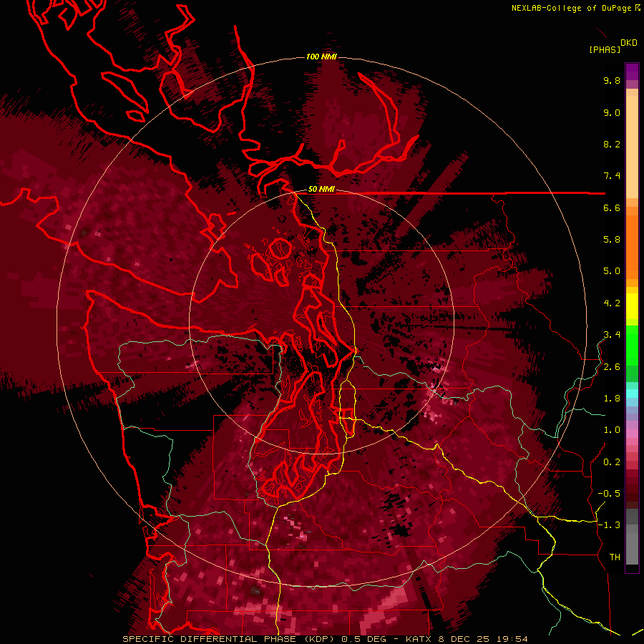This screenshot has height=644, width=644.
Task: Click the 0.2 scale value
Action: pyautogui.click(x=612, y=462)
